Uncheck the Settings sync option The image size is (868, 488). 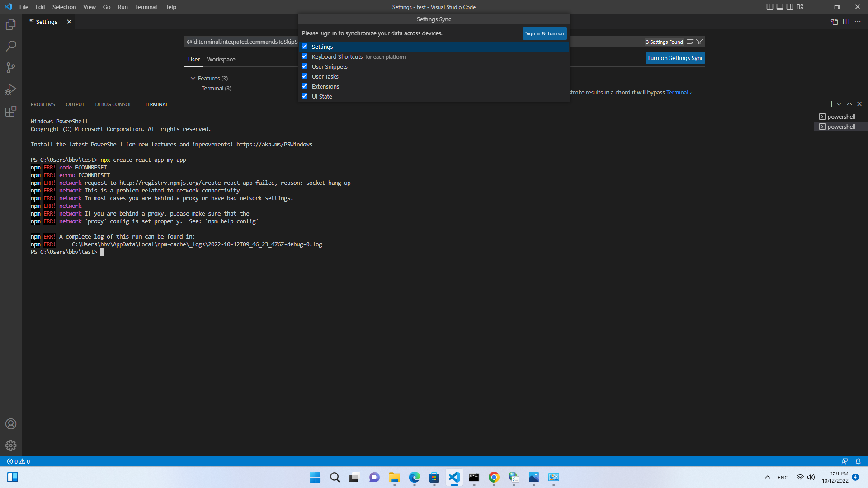coord(305,47)
